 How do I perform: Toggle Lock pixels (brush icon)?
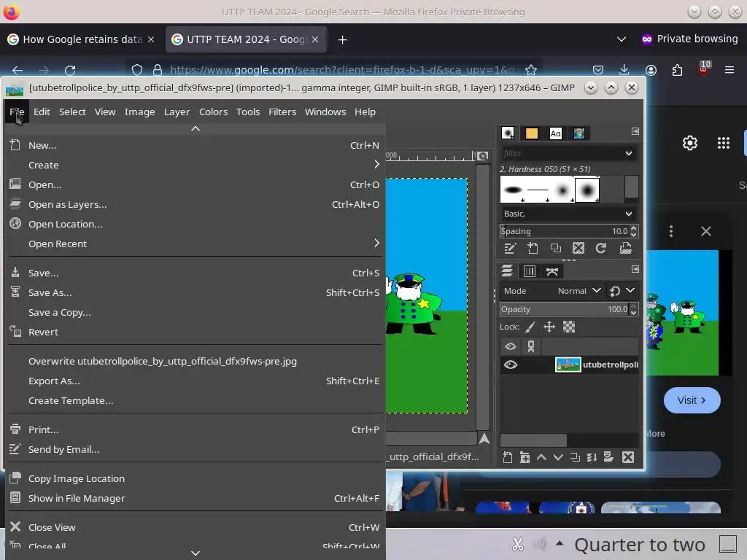pyautogui.click(x=530, y=327)
